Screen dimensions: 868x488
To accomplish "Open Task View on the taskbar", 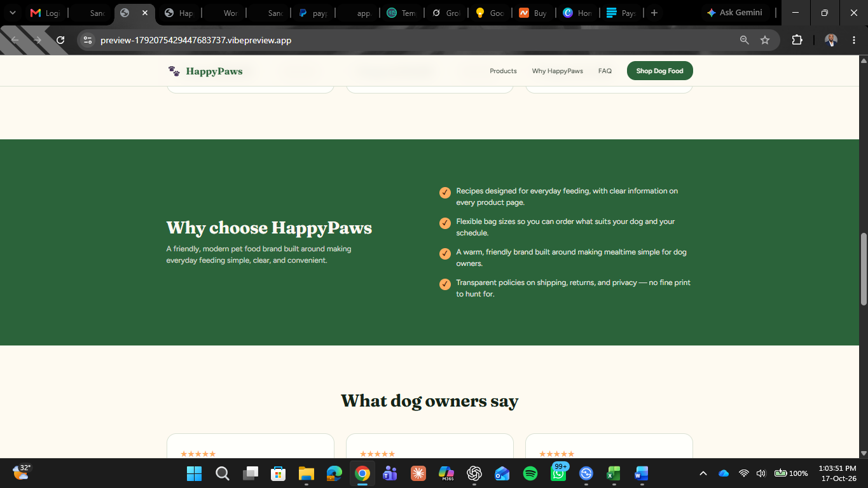I will click(251, 473).
